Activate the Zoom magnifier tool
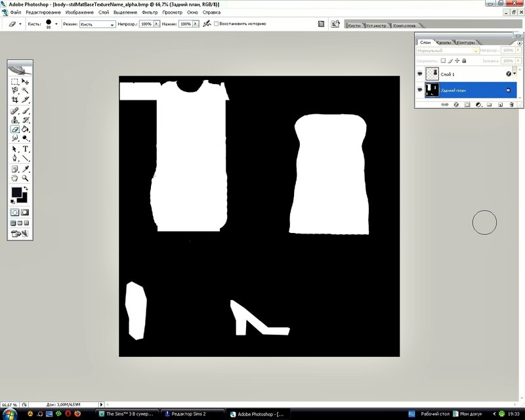This screenshot has width=525, height=420. pyautogui.click(x=26, y=178)
